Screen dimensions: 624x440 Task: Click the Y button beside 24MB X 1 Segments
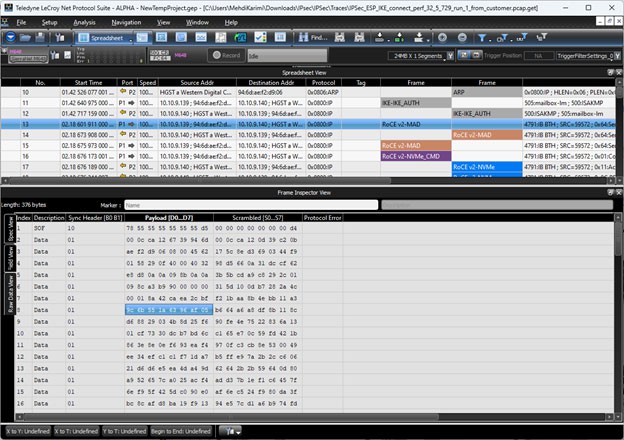[450, 56]
